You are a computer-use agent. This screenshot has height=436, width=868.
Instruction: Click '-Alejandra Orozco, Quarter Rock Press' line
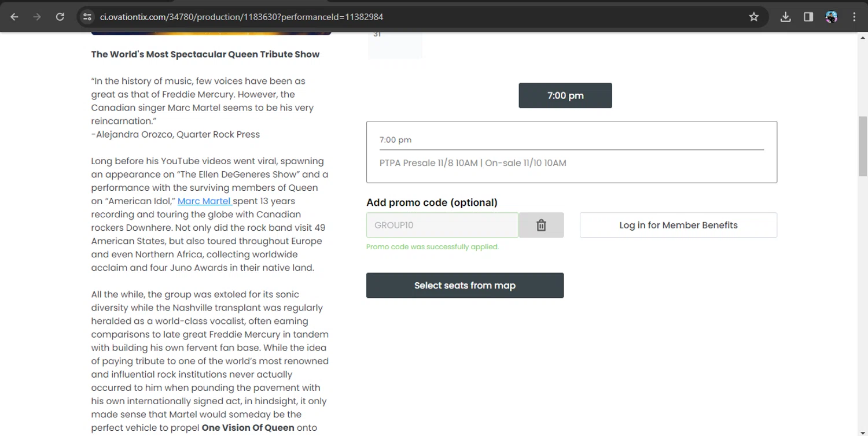point(175,134)
